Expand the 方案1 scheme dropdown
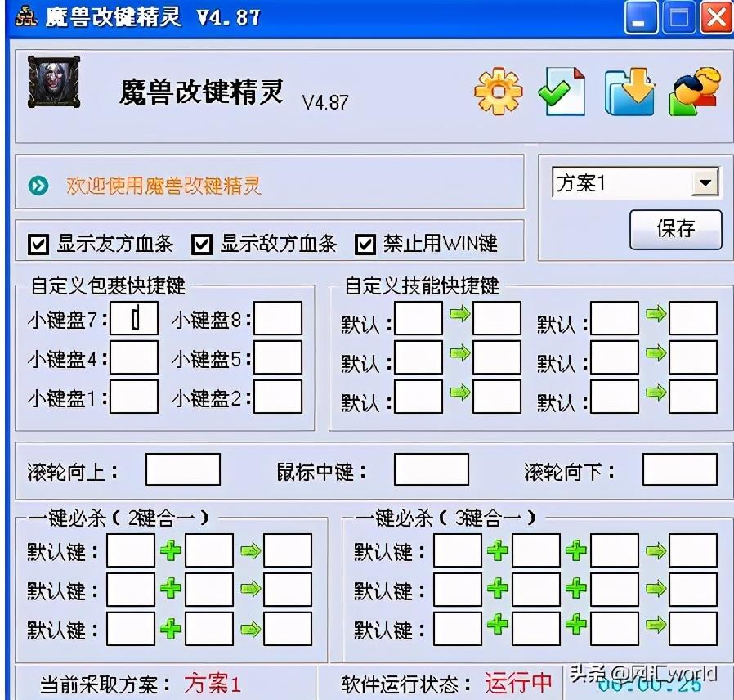Screen dimensions: 734x700 pyautogui.click(x=705, y=182)
